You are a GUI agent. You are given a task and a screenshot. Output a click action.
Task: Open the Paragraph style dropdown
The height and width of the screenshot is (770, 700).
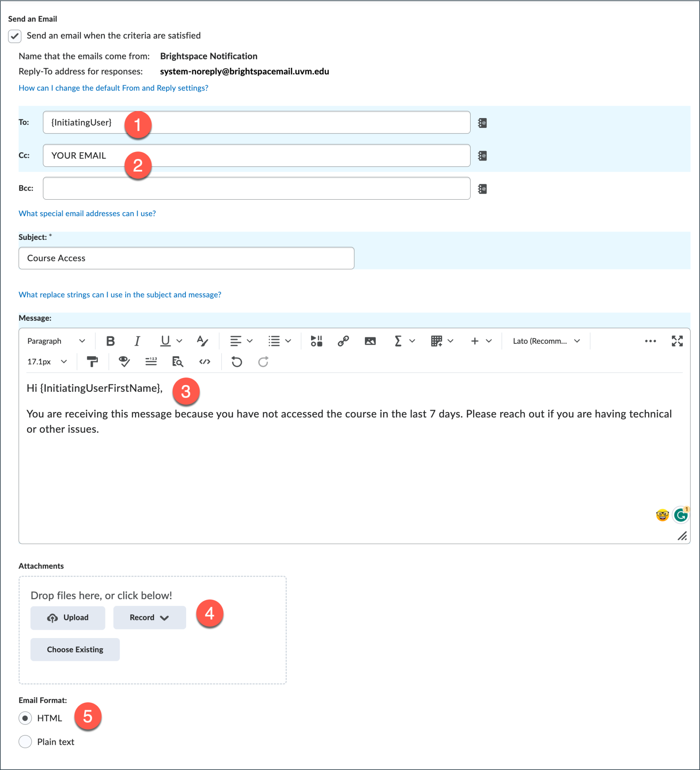(56, 341)
